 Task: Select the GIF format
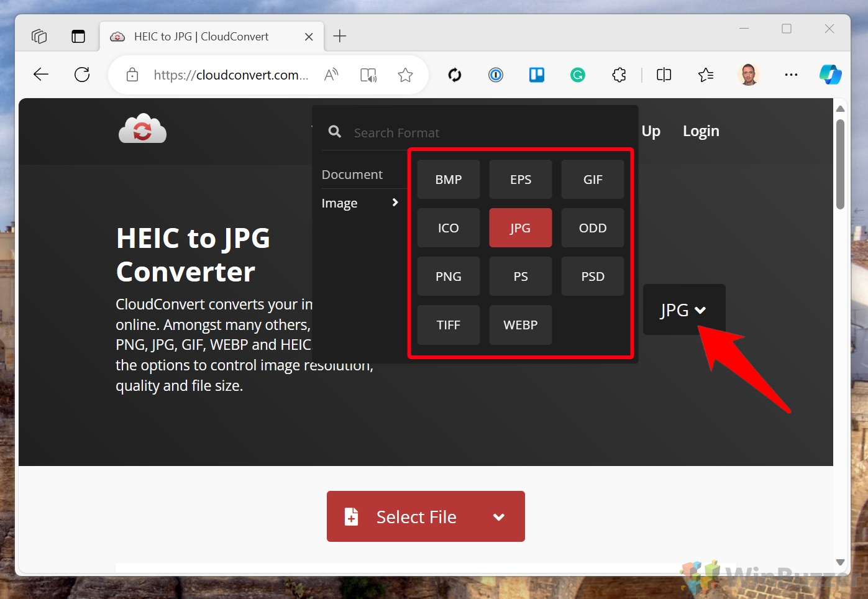(593, 180)
